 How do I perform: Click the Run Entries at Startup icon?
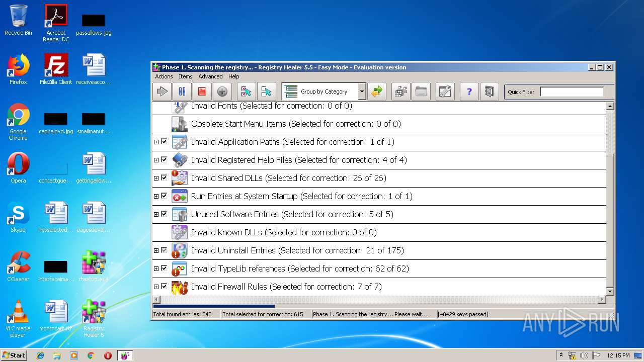[x=179, y=196]
